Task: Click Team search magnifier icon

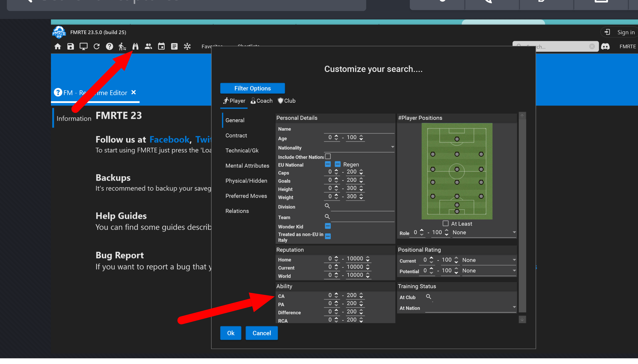Action: (x=327, y=217)
